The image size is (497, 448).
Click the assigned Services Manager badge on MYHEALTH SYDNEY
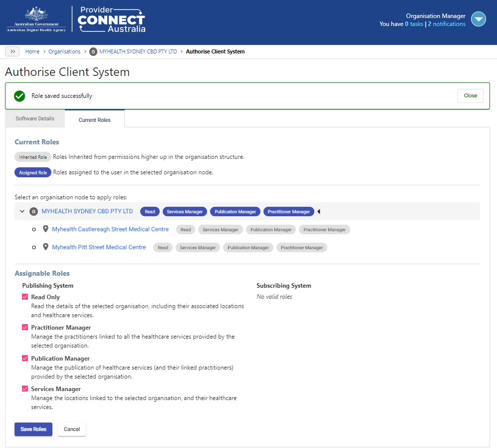click(x=185, y=212)
